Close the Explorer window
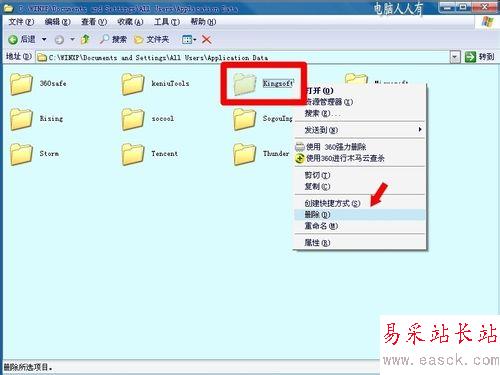This screenshot has height=375, width=500. (485, 7)
